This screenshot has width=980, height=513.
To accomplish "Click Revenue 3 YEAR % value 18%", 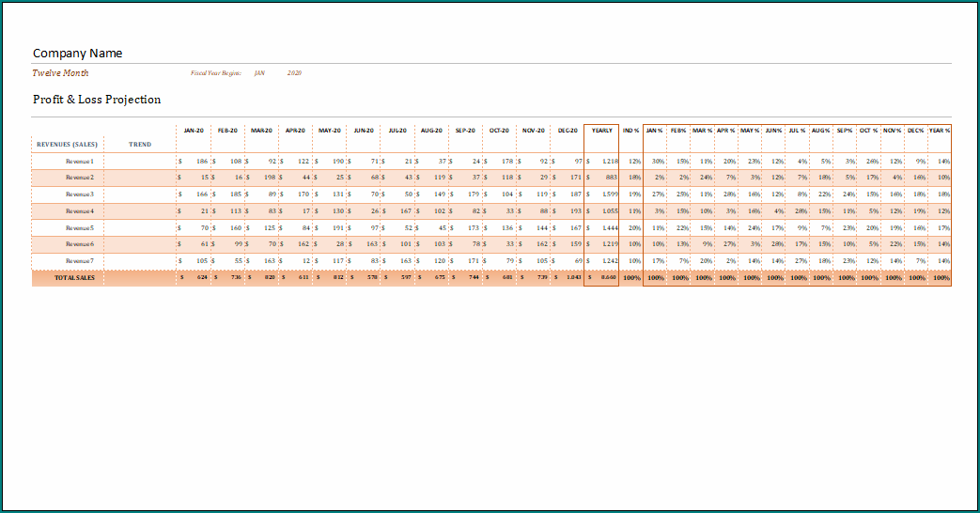I will [x=943, y=194].
